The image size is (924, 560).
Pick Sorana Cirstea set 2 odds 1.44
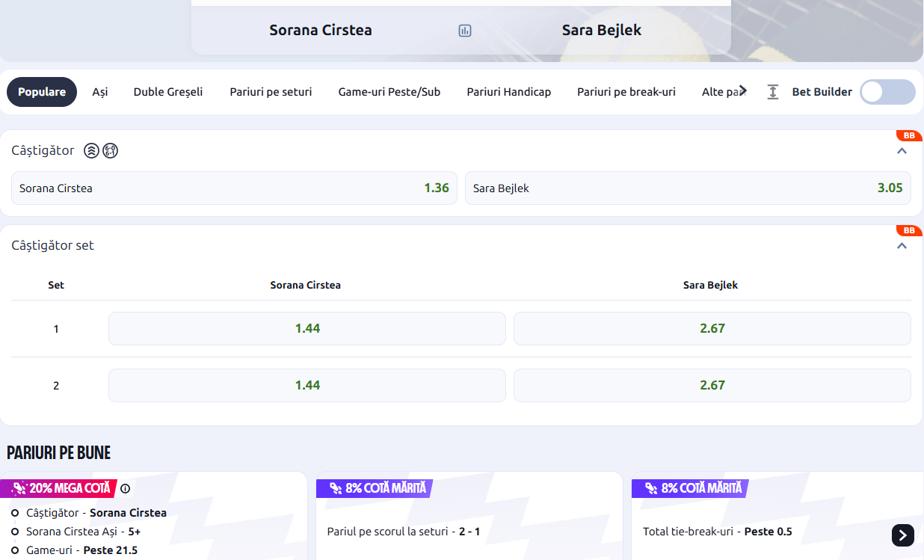[307, 385]
